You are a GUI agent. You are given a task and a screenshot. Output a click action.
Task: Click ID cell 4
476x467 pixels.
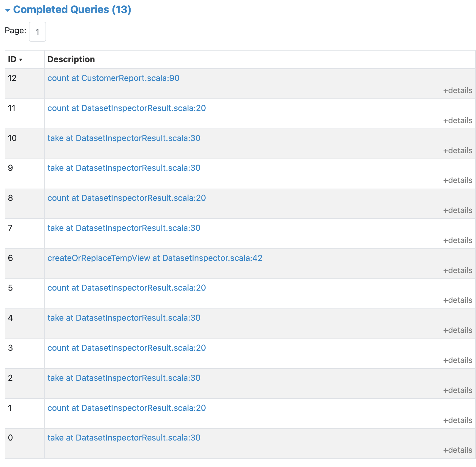click(x=25, y=324)
